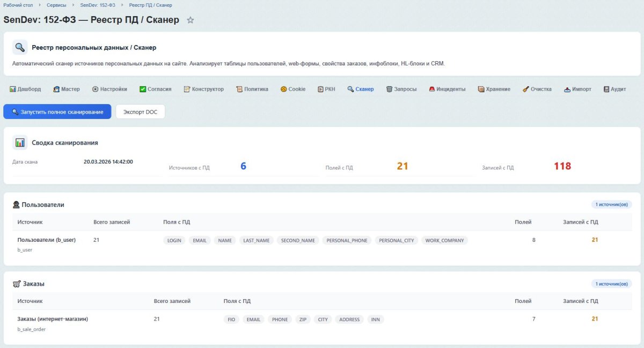
Task: Open the Политика tab
Action: pos(252,89)
